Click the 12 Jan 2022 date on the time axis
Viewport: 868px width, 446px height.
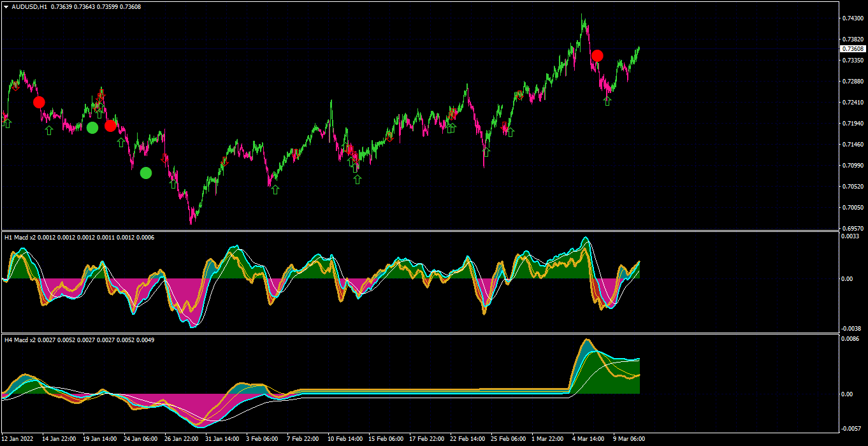(x=18, y=439)
